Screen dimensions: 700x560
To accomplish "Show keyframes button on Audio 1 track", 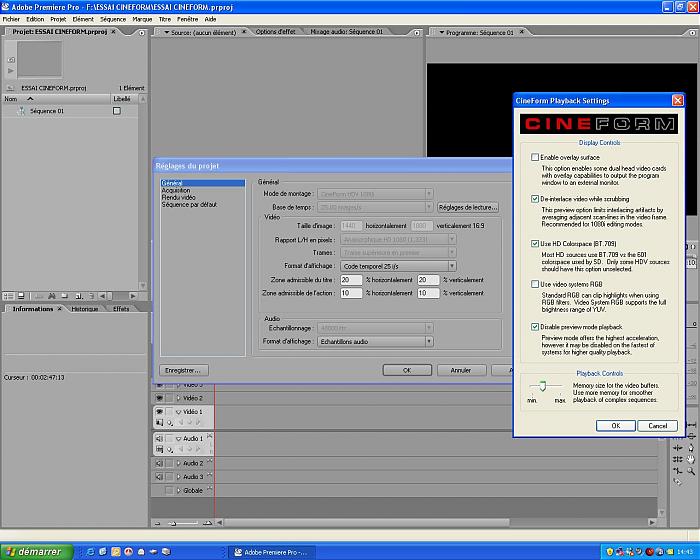I will pyautogui.click(x=170, y=450).
